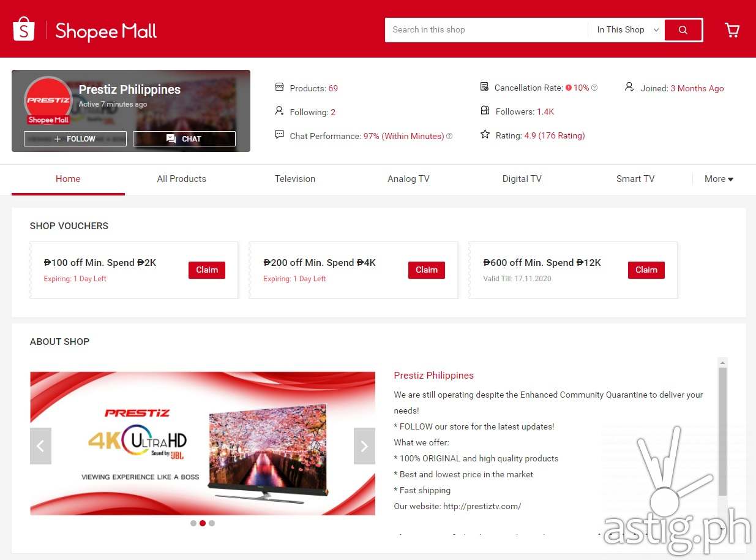756x560 pixels.
Task: Open the In This Shop search scope dropdown
Action: (627, 30)
